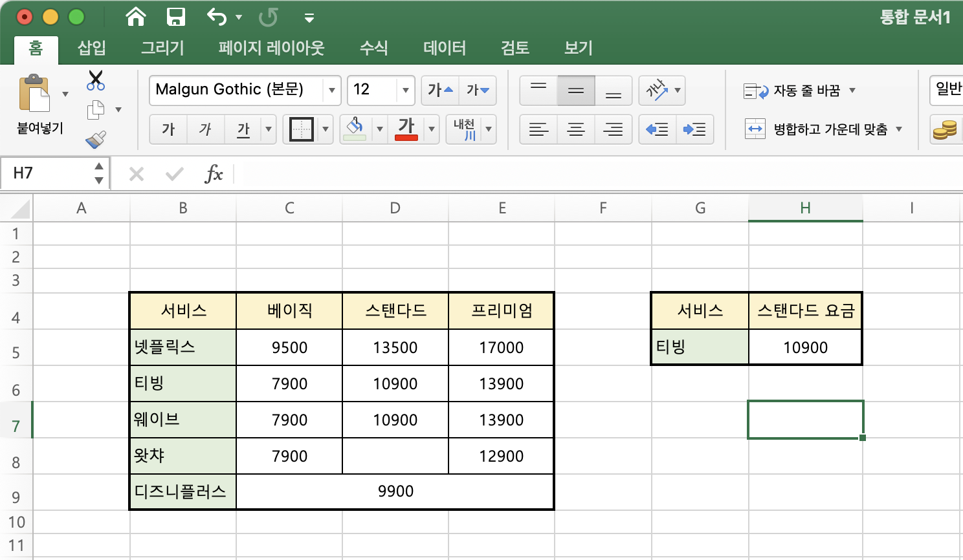The width and height of the screenshot is (963, 560).
Task: Insert a function with the fx icon
Action: coord(214,173)
